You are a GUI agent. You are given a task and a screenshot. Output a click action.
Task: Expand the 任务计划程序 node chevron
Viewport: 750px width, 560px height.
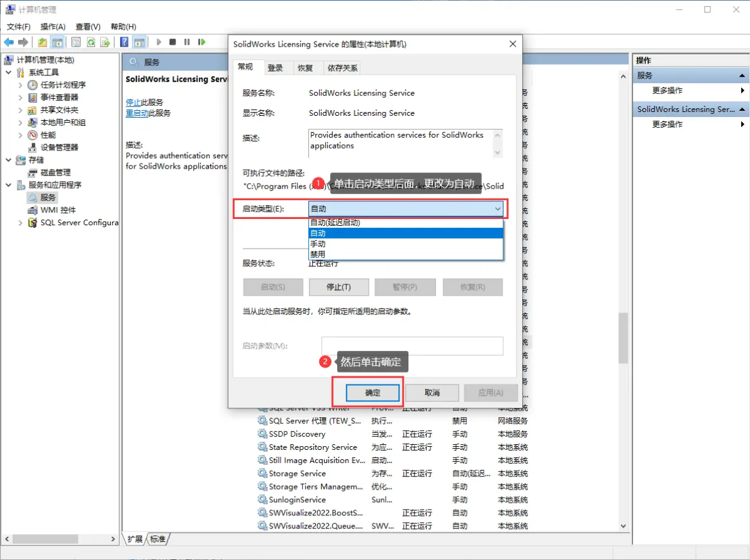tap(20, 85)
